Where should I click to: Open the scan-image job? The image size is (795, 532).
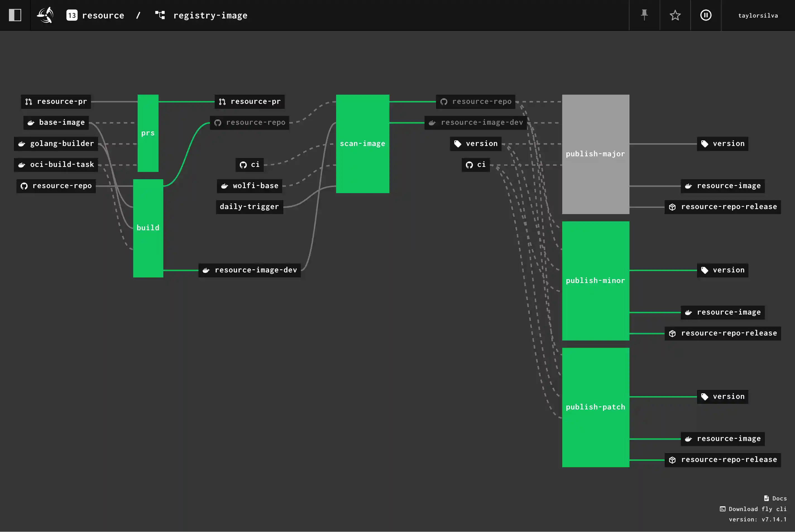click(x=362, y=143)
